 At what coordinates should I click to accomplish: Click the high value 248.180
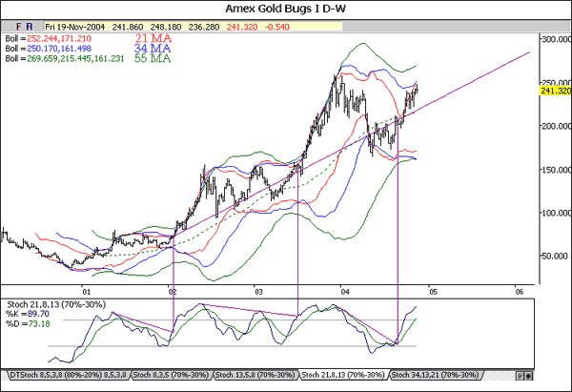[x=166, y=27]
